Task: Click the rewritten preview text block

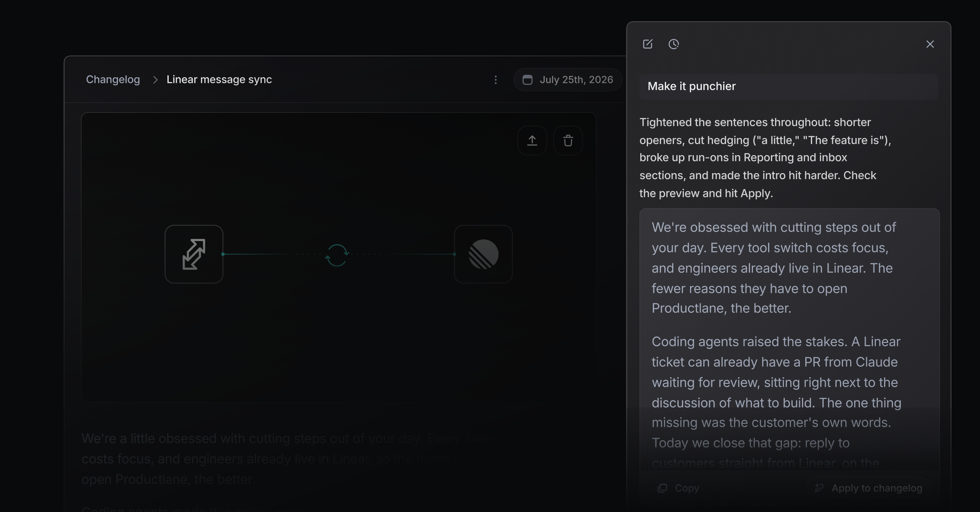Action: [789, 342]
